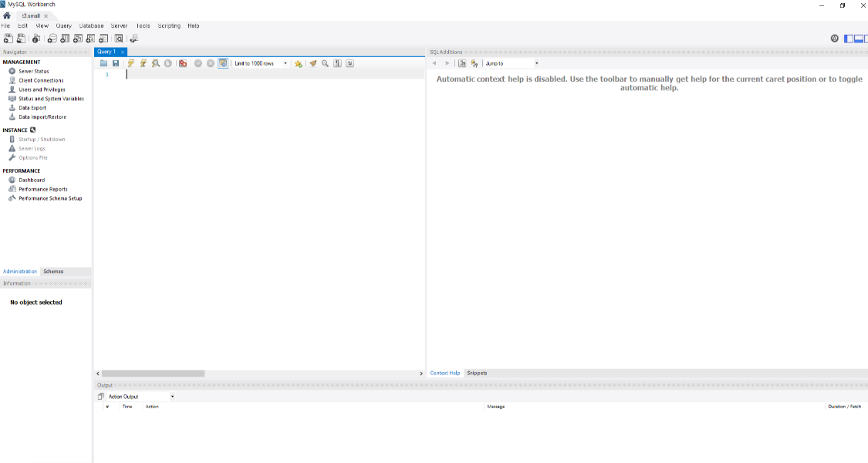This screenshot has height=463, width=868.
Task: Open Workbench preferences gear icon
Action: (835, 39)
